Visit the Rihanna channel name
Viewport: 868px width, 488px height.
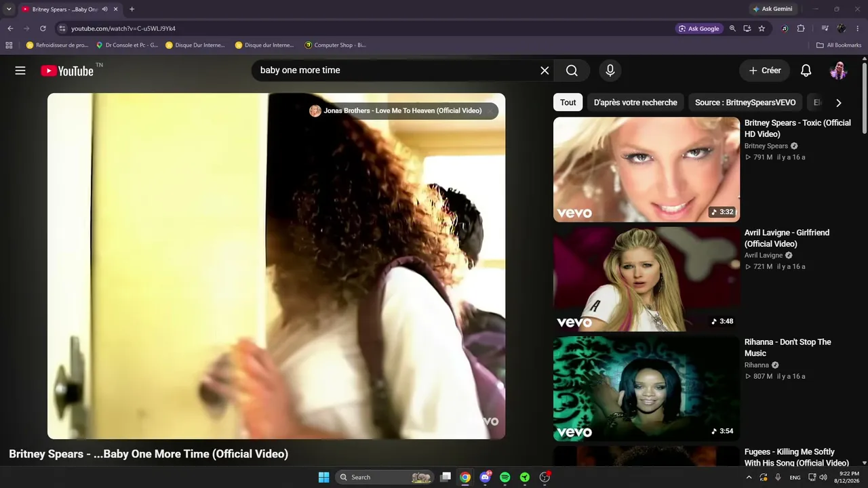coord(757,365)
